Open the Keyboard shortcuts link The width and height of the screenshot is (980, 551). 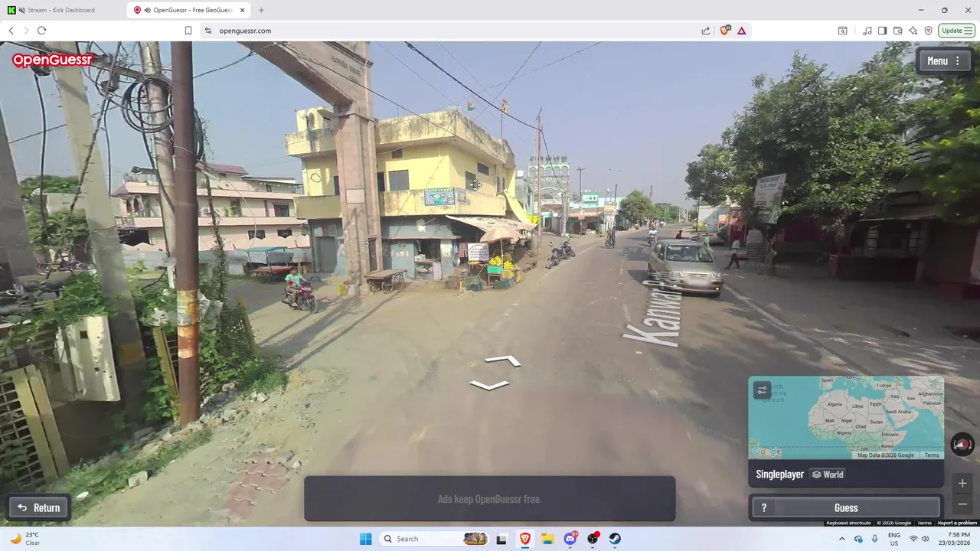pos(848,523)
